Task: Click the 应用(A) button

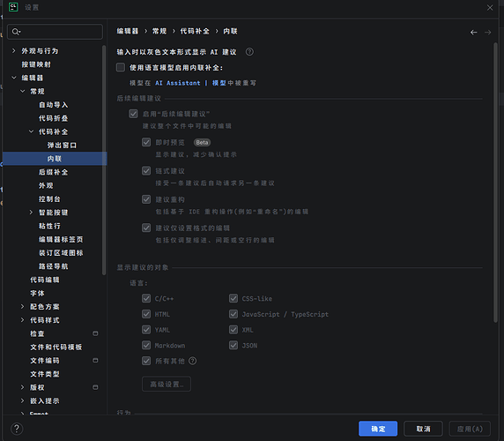Action: click(x=470, y=429)
